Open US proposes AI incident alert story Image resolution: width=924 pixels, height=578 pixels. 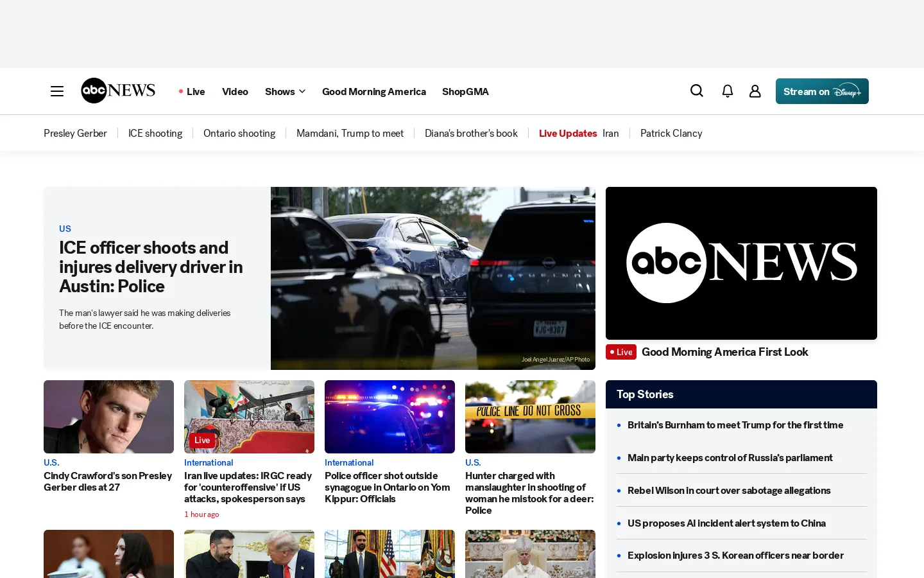726,523
